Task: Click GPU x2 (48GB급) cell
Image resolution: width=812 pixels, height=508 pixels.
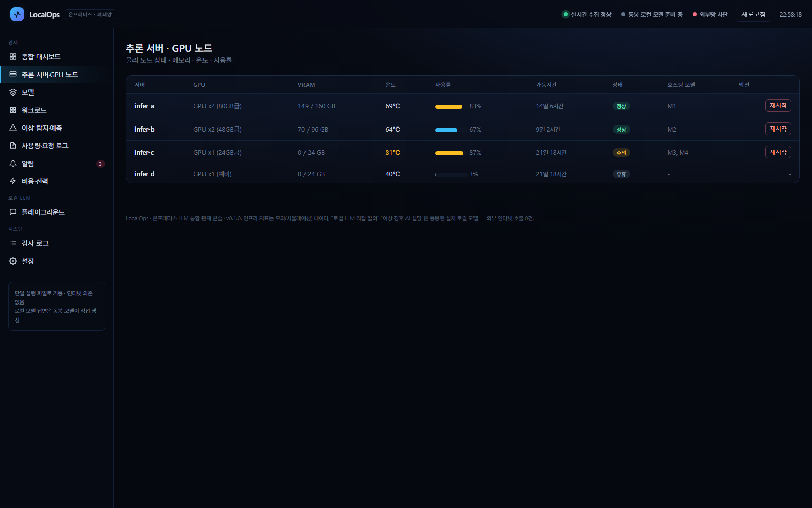Action: (x=218, y=130)
